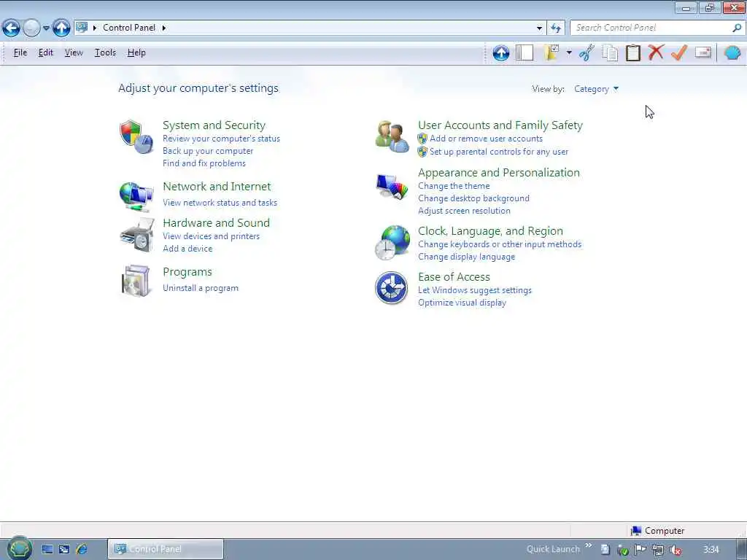
Task: Expand breadcrumb arrow after Control Panel
Action: (164, 28)
